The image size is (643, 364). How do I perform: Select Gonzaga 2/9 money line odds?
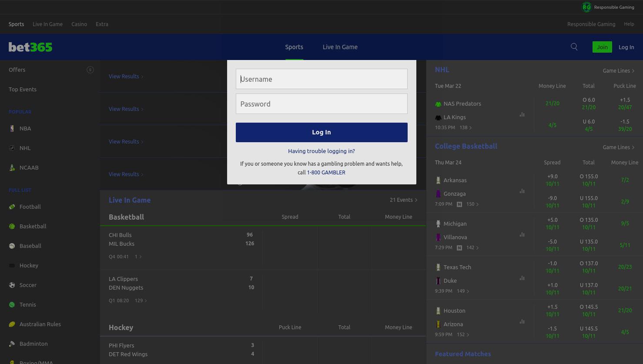(x=625, y=201)
